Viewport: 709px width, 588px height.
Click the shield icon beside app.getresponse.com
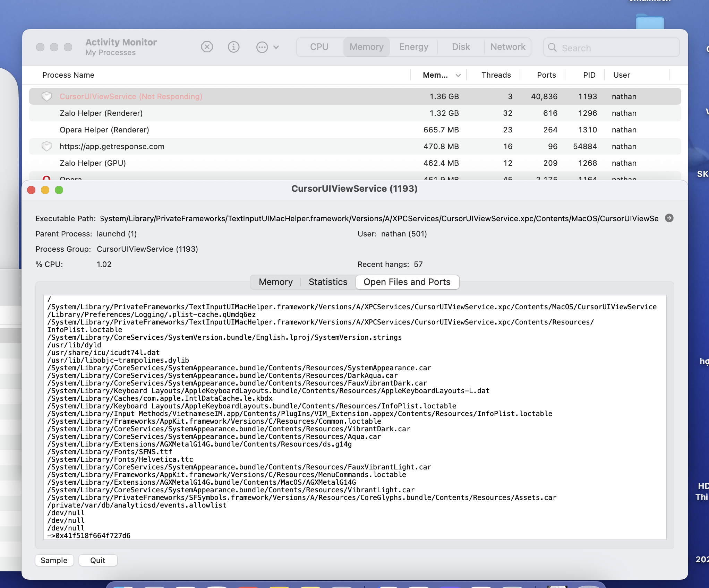(46, 146)
